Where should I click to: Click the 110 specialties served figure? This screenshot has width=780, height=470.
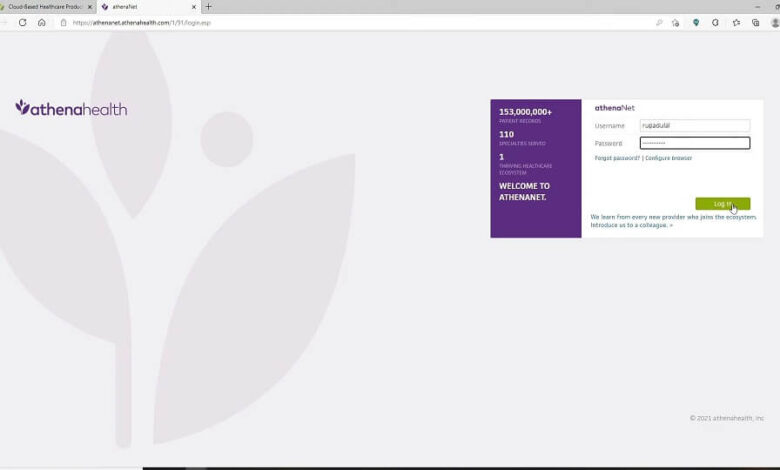(506, 134)
